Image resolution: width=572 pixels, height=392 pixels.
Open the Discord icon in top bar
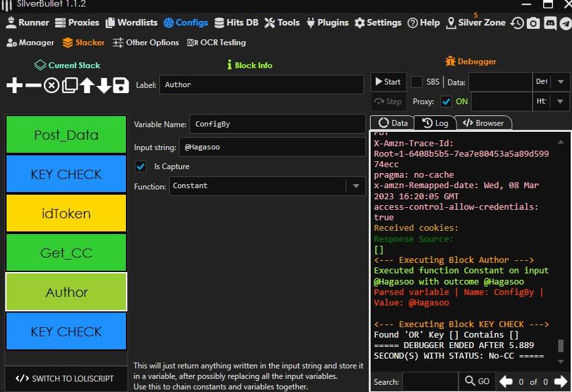click(549, 23)
